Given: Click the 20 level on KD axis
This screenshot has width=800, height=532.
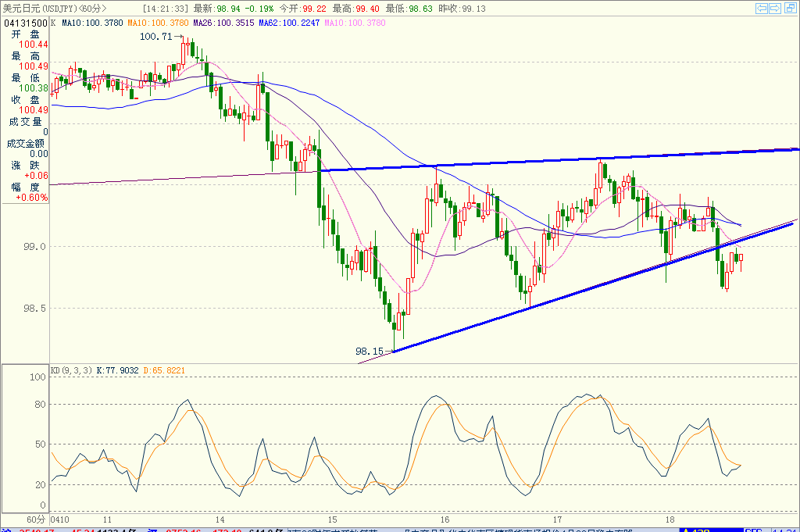Looking at the screenshot, I should point(40,485).
